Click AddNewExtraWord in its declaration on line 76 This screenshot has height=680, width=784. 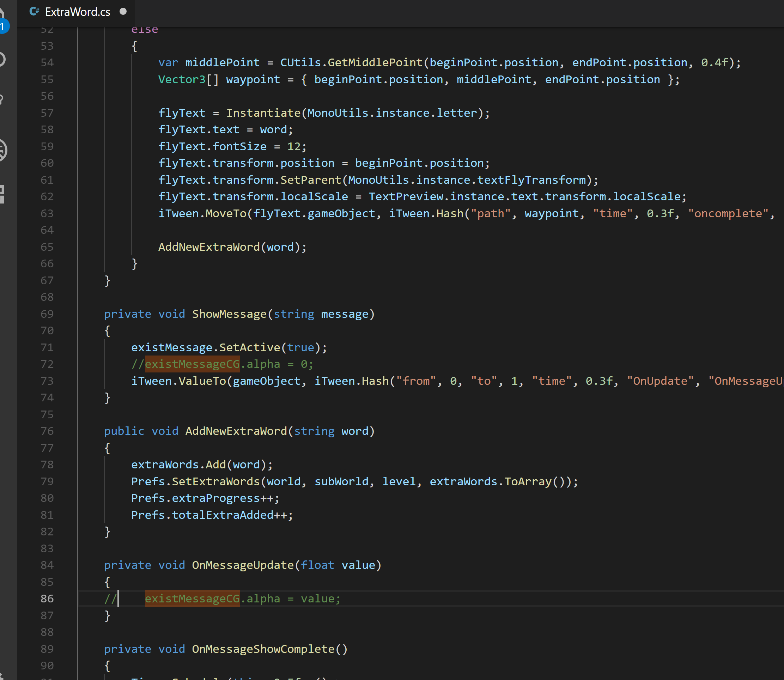(x=236, y=431)
